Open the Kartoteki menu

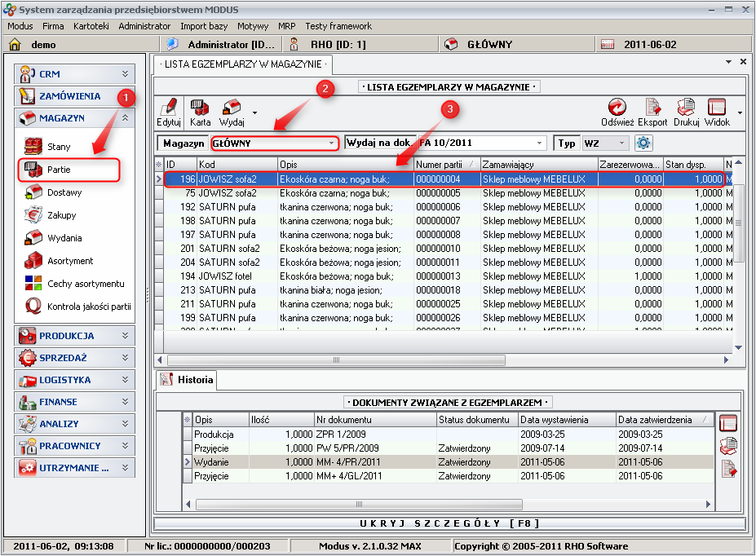pos(91,26)
